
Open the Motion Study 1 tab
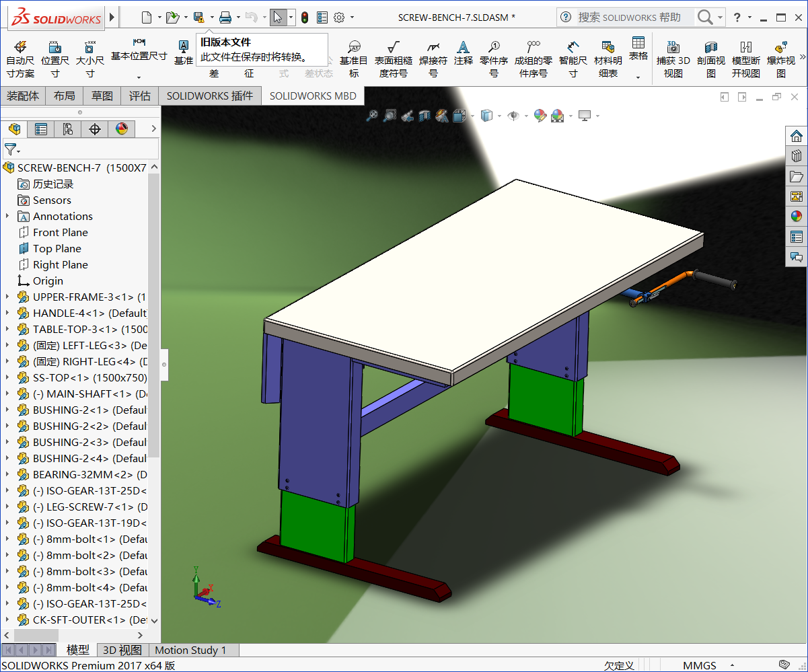click(x=192, y=650)
